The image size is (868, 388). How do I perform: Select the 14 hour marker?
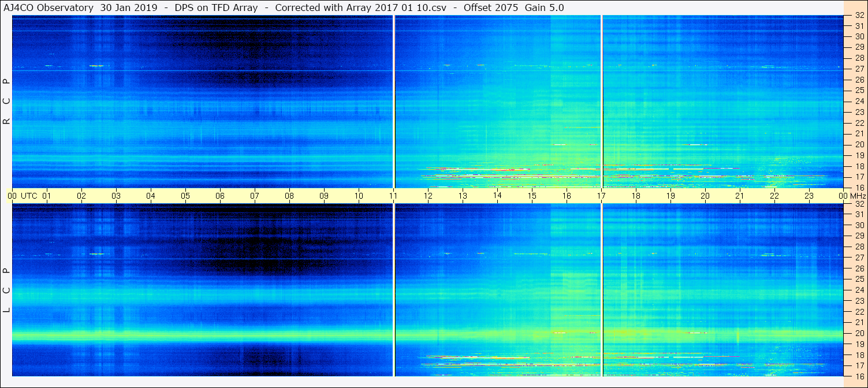point(497,196)
